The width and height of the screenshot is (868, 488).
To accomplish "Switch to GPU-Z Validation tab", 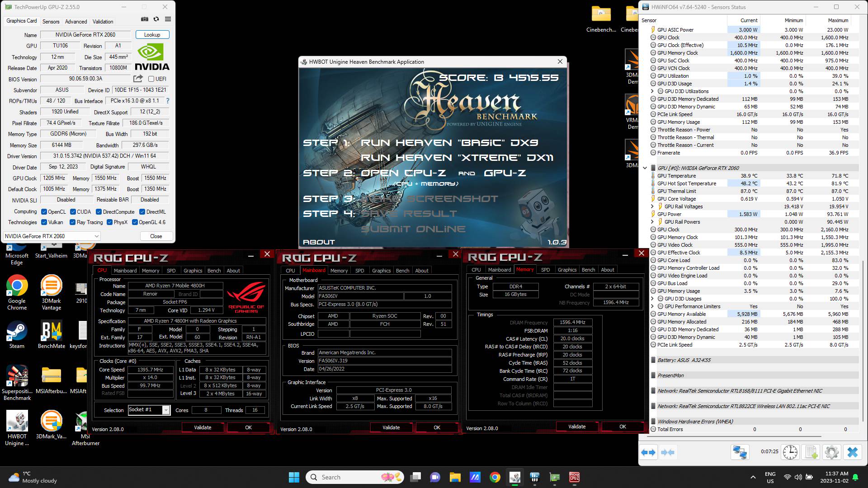I will point(103,21).
